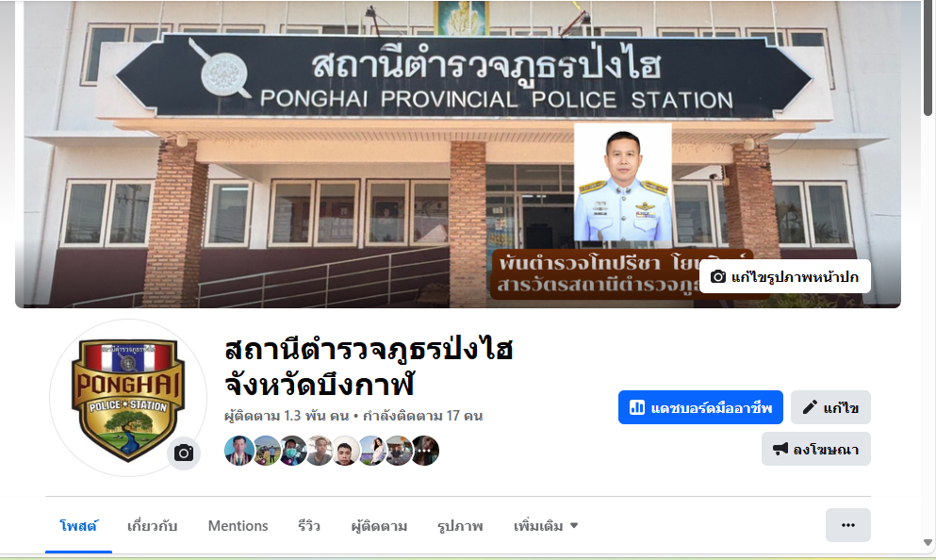
Task: Switch to the โพสต์ tab
Action: (x=78, y=526)
